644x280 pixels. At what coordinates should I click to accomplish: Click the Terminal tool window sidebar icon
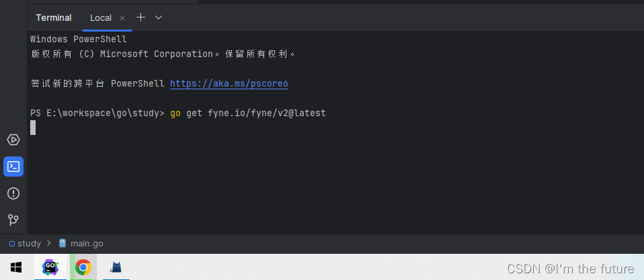click(13, 167)
